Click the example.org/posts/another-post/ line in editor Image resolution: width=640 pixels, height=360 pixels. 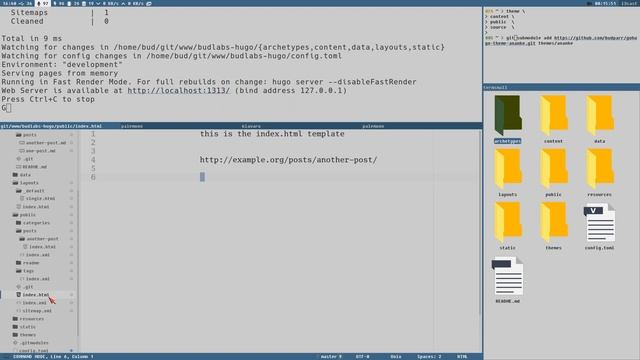[x=288, y=160]
